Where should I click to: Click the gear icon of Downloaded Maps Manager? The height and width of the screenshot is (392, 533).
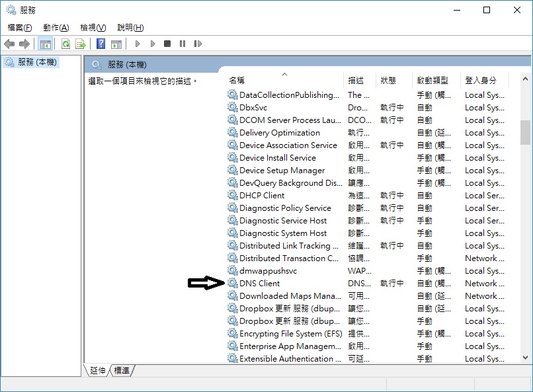pos(233,295)
